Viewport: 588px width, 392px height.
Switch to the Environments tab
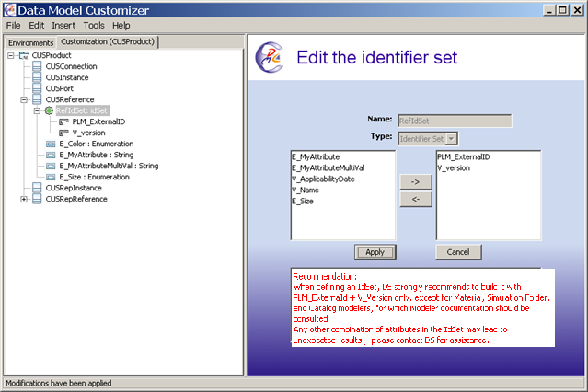pyautogui.click(x=30, y=42)
